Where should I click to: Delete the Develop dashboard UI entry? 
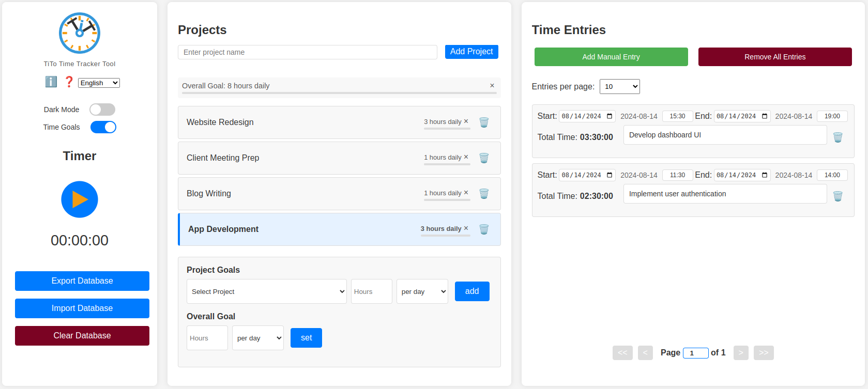(837, 137)
